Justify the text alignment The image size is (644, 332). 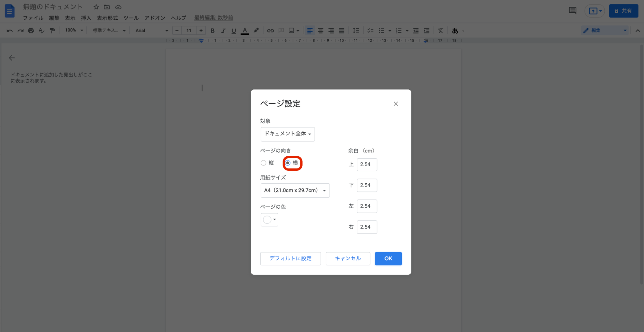[342, 31]
